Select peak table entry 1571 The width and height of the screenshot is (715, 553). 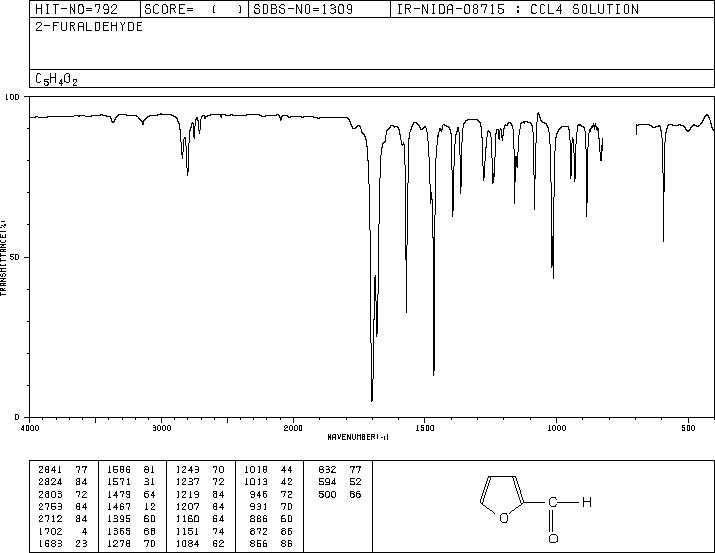(x=119, y=482)
